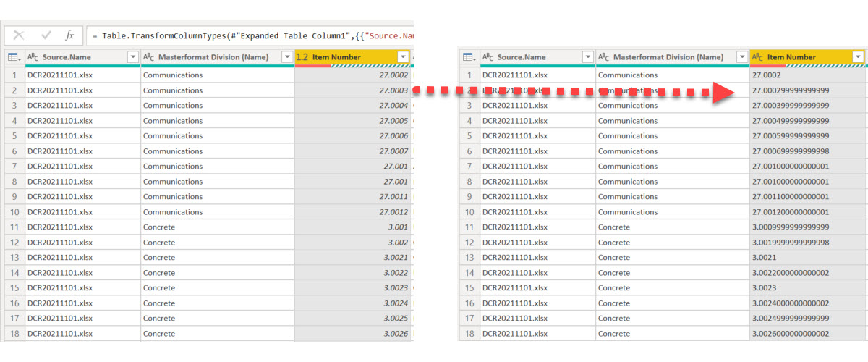Select the cell with value 27.0005
Viewport: 868px width, 362px height.
pos(353,121)
